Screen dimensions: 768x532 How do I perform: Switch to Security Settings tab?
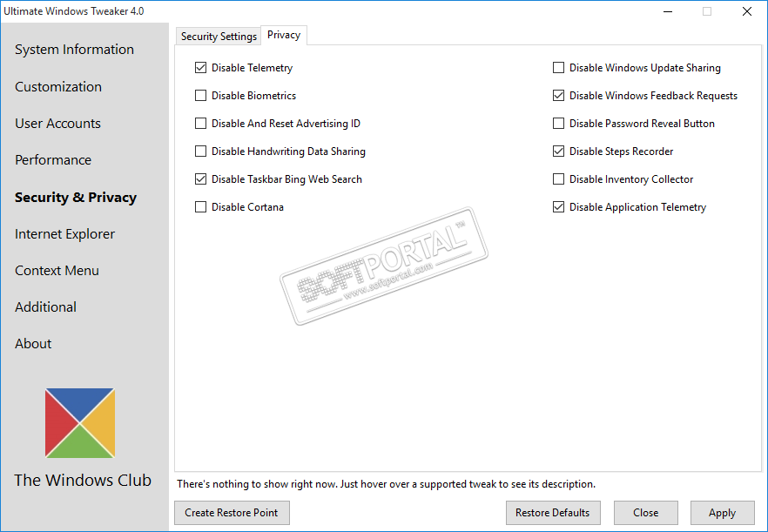pos(219,37)
